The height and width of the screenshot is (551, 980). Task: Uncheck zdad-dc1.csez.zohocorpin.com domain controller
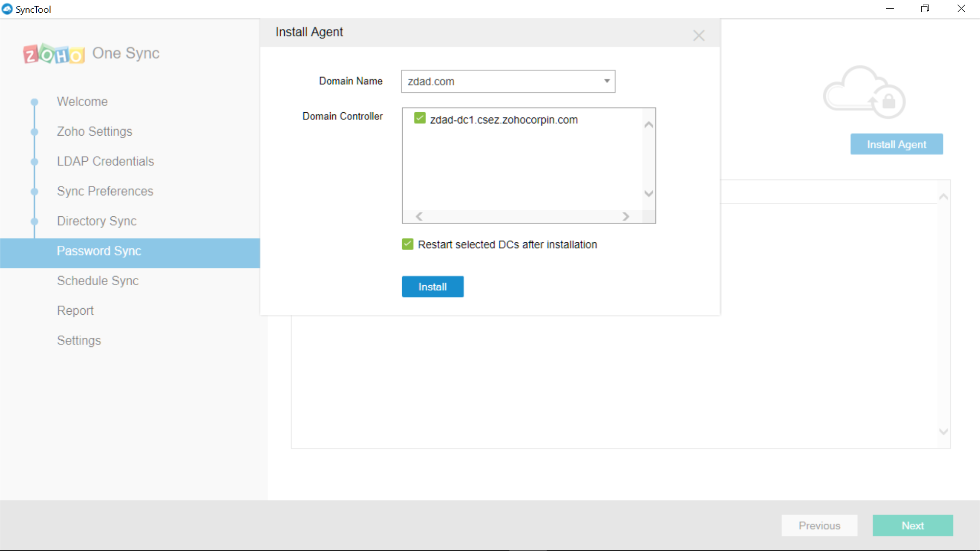(420, 119)
